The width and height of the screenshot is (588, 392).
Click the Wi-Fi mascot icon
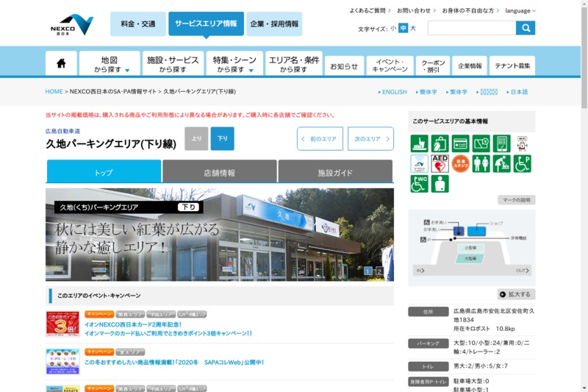click(522, 143)
